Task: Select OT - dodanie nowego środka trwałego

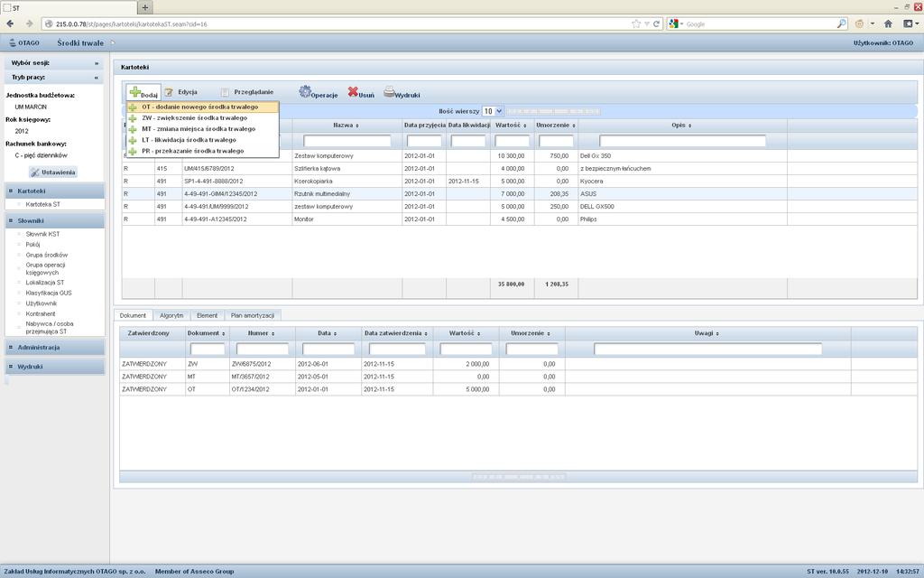Action: coord(202,107)
